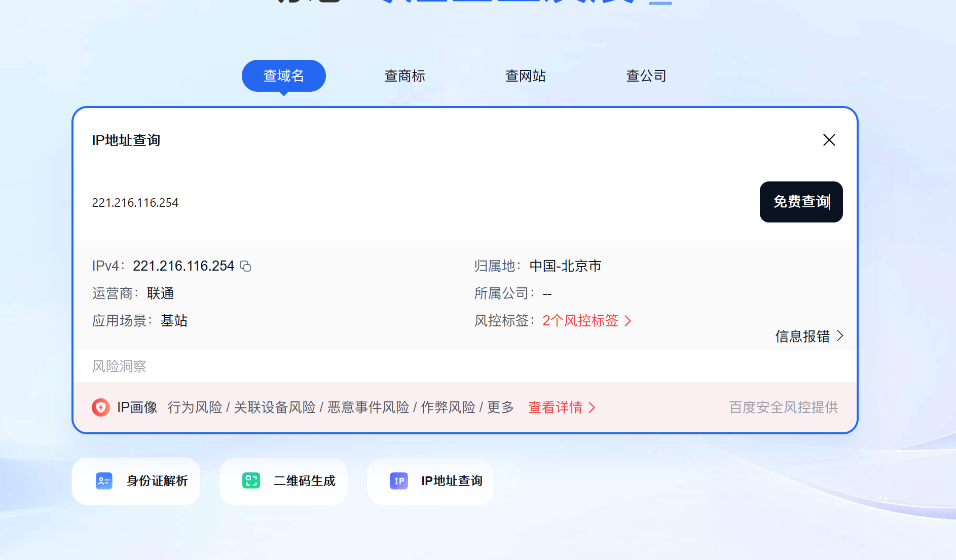Open the IP地址查询 tool button
Screen dimensions: 956x560
[431, 481]
